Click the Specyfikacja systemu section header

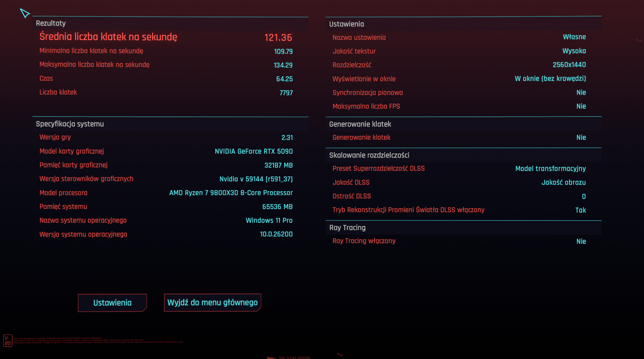click(x=70, y=124)
